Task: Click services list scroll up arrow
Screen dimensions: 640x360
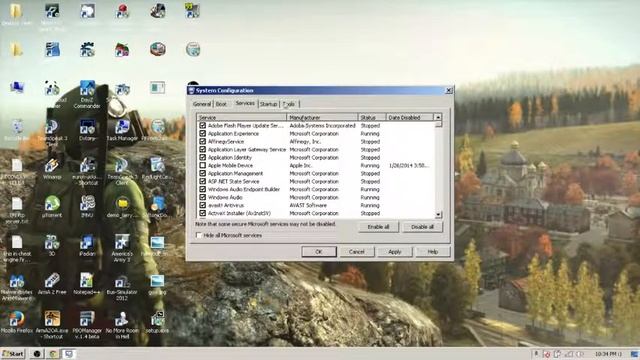Action: point(438,118)
